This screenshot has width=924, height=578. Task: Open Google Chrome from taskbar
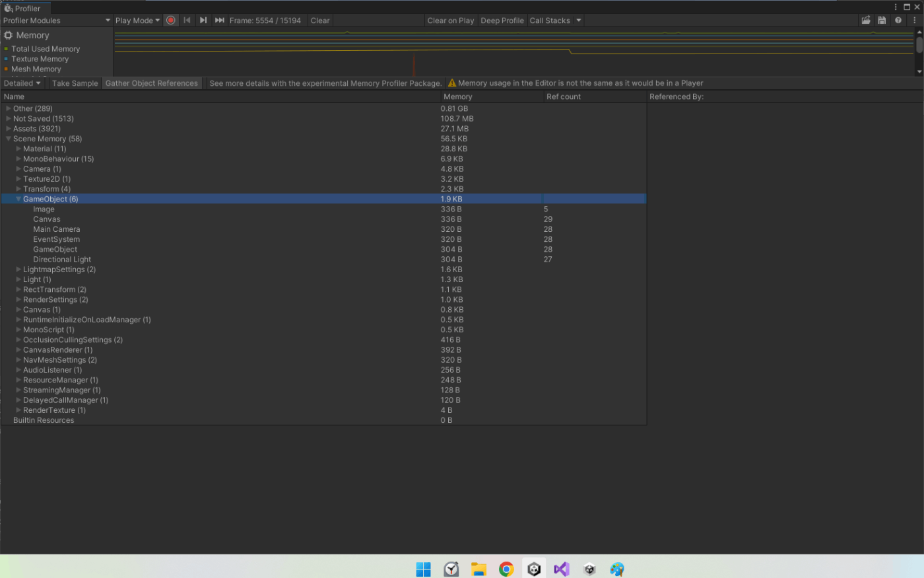point(506,569)
